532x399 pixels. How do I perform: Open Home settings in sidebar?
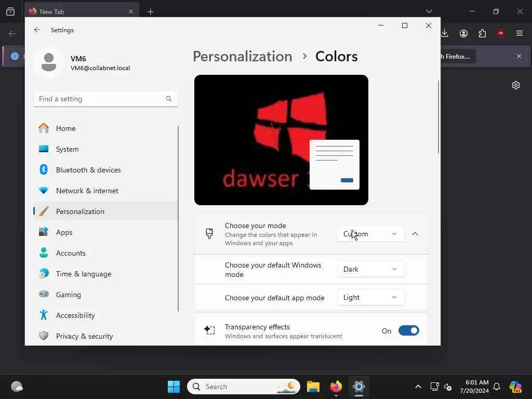click(105, 128)
